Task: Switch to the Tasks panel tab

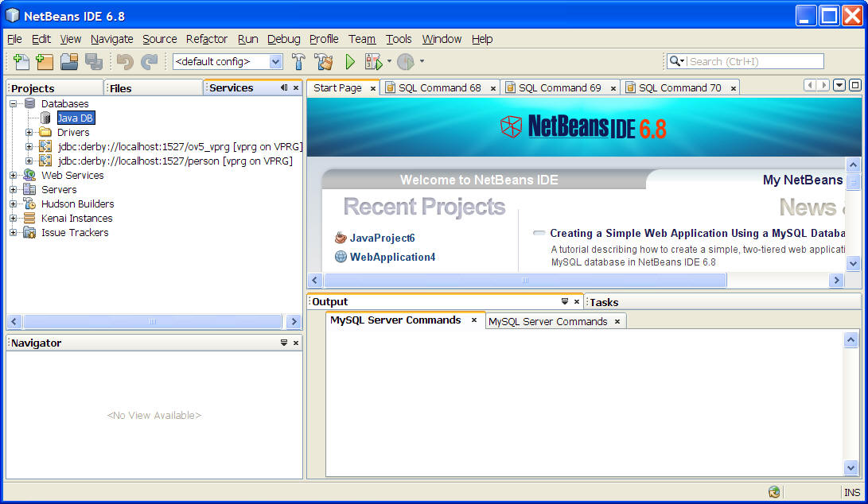Action: coord(604,302)
